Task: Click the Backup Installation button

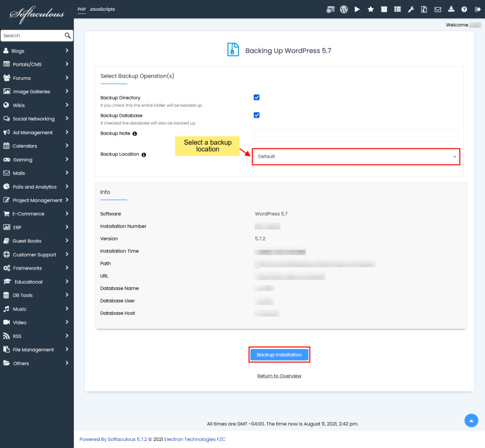Action: click(x=279, y=355)
